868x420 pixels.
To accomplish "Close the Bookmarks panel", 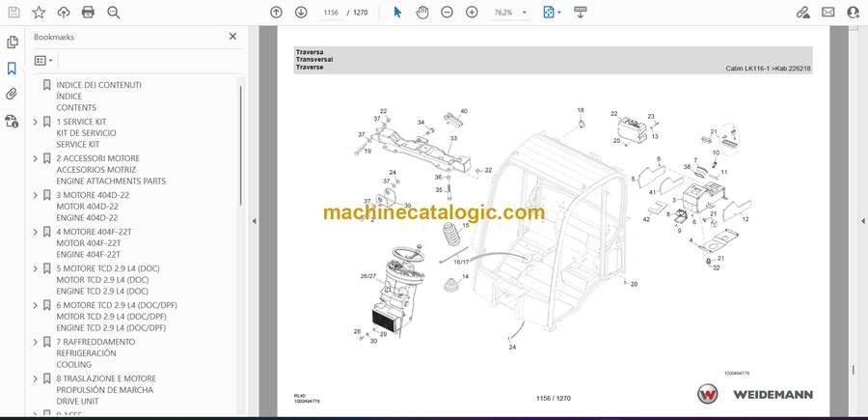I will coord(232,37).
